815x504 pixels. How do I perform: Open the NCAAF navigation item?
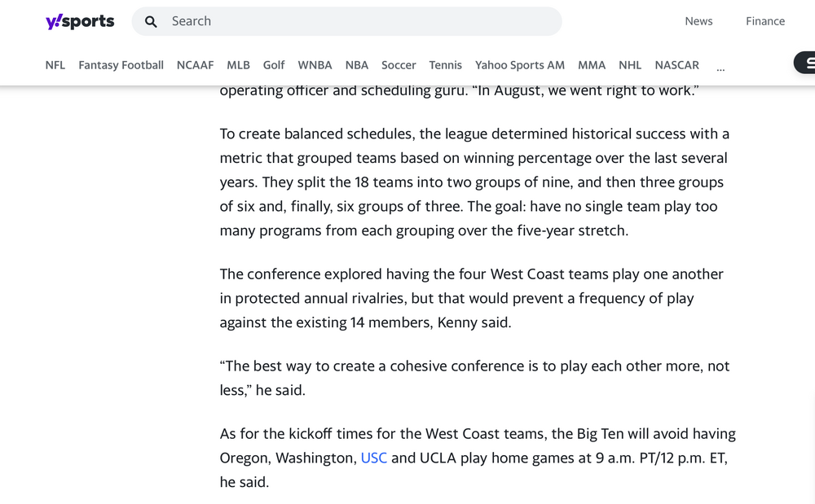tap(195, 65)
